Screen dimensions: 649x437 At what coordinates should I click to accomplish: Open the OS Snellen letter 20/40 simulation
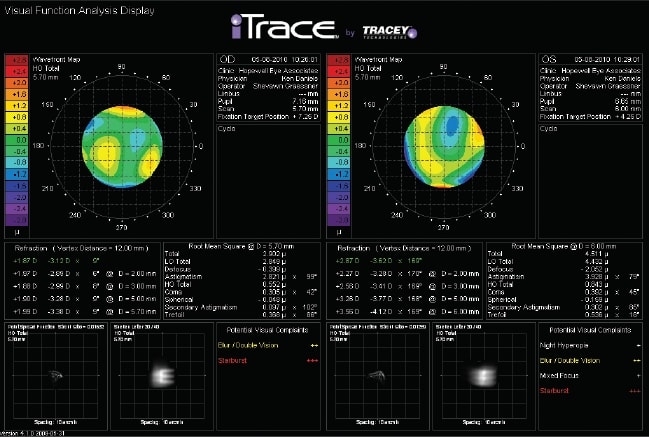point(484,376)
